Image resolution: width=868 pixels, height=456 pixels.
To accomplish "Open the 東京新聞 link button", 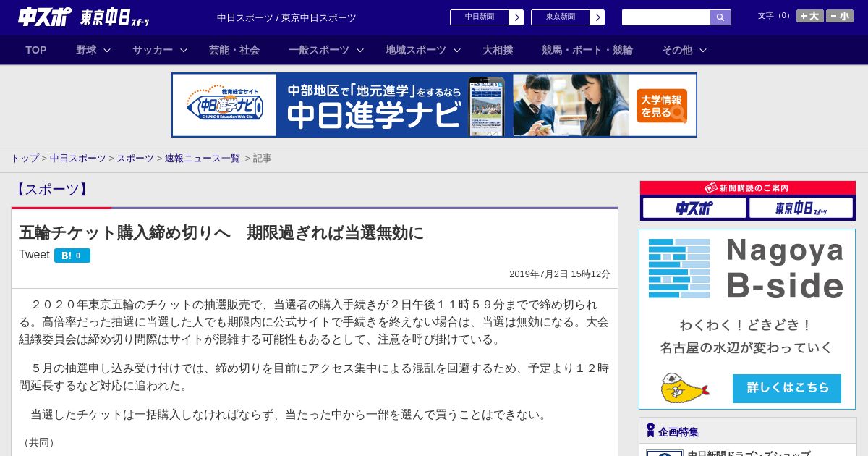I will click(561, 17).
